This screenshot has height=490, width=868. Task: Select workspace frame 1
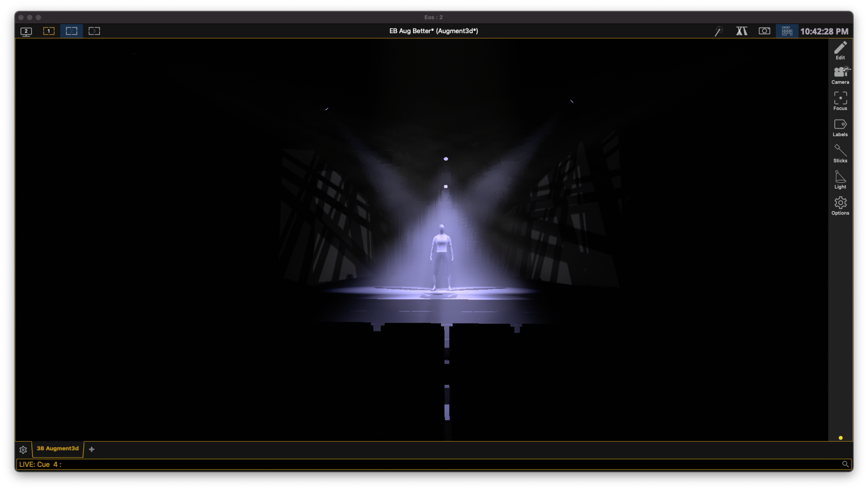(49, 31)
